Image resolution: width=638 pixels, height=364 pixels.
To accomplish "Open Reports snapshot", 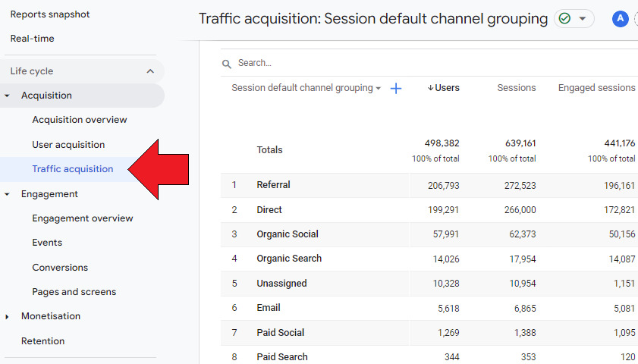I will (x=50, y=14).
